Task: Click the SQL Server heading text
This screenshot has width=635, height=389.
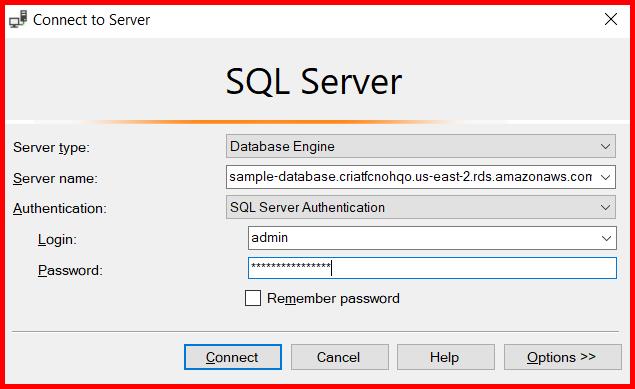Action: [x=314, y=82]
